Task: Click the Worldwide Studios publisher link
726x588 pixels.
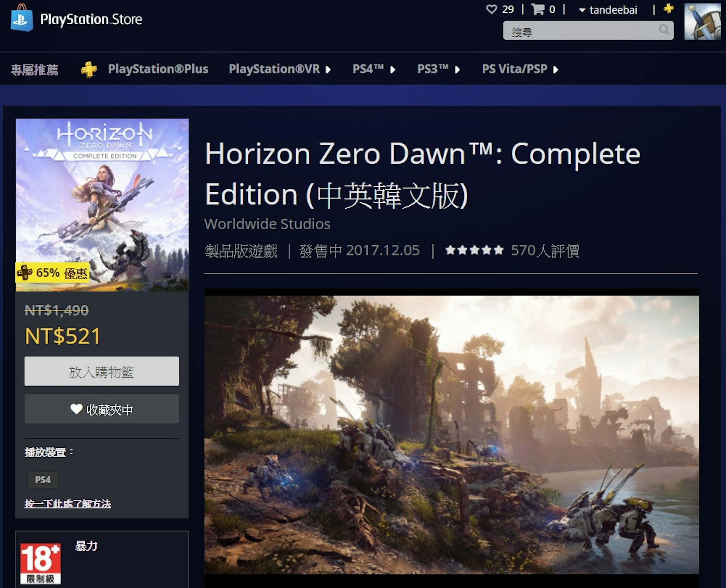Action: pos(267,224)
